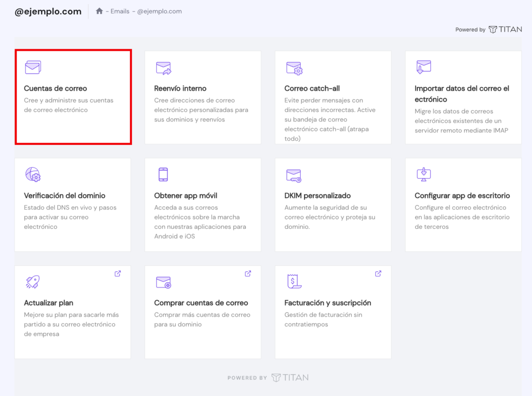Screen dimensions: 532x396
Task: Open the Cuentas de correo card
Action: pyautogui.click(x=73, y=96)
